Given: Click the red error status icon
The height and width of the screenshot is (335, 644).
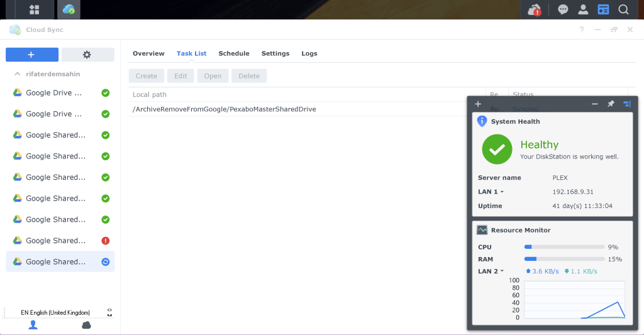Looking at the screenshot, I should [x=106, y=241].
